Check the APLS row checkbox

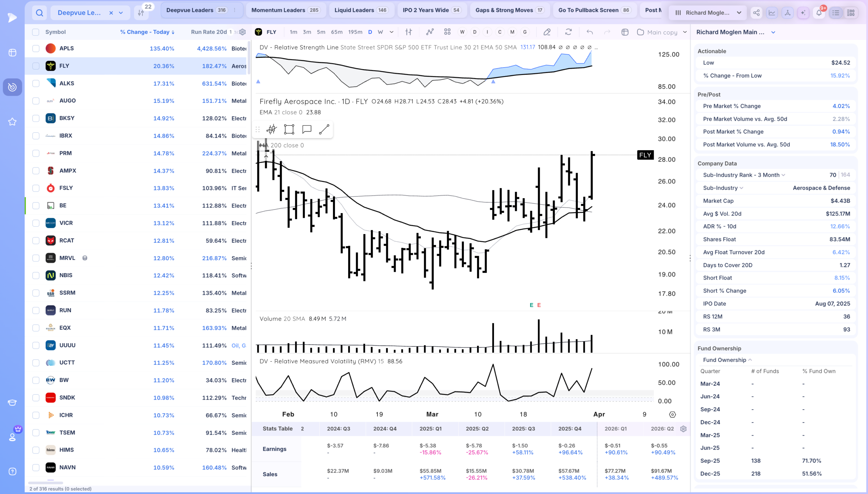pyautogui.click(x=36, y=49)
